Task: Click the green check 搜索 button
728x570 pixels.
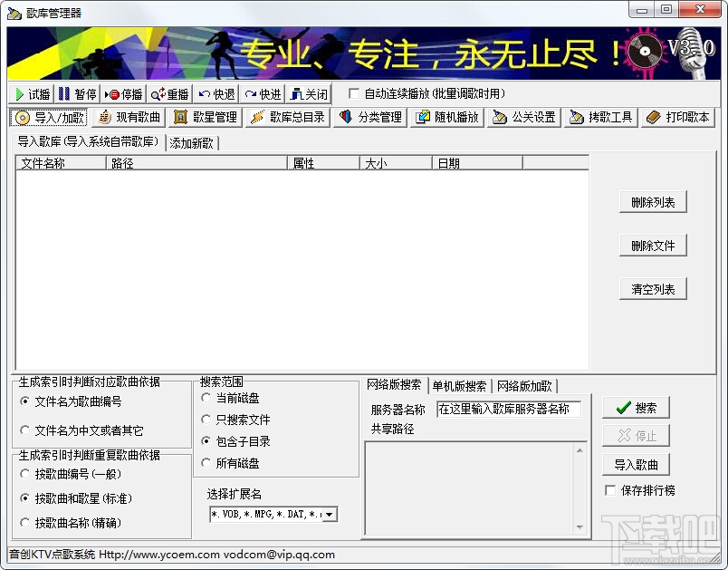Action: [636, 408]
